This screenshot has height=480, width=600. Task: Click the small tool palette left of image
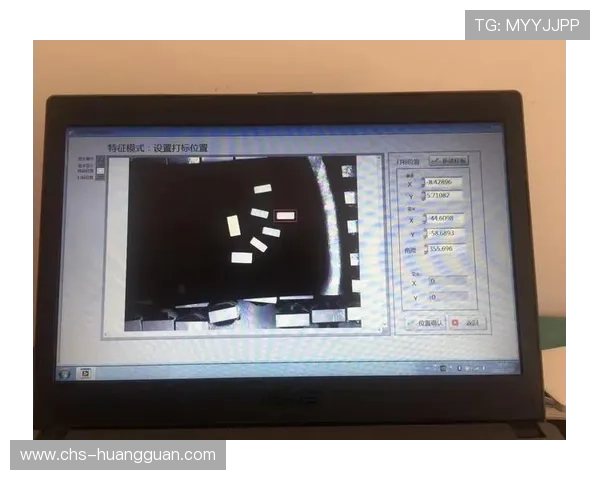pyautogui.click(x=98, y=168)
